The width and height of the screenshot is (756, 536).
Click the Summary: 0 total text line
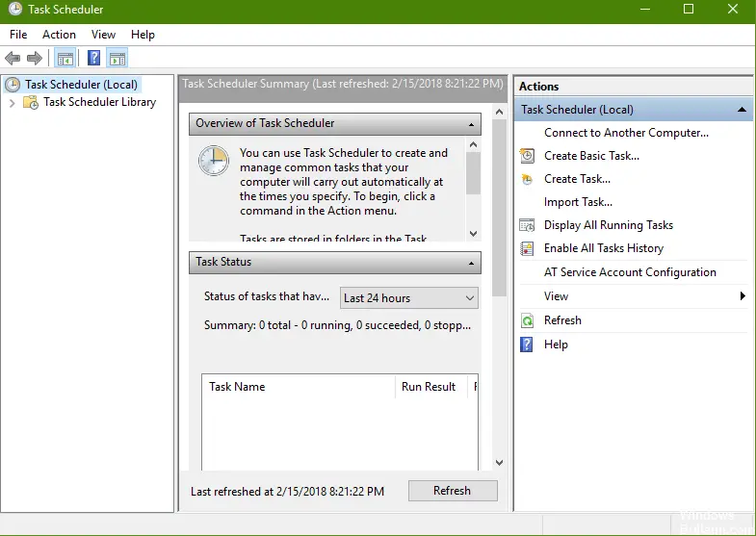click(x=337, y=325)
